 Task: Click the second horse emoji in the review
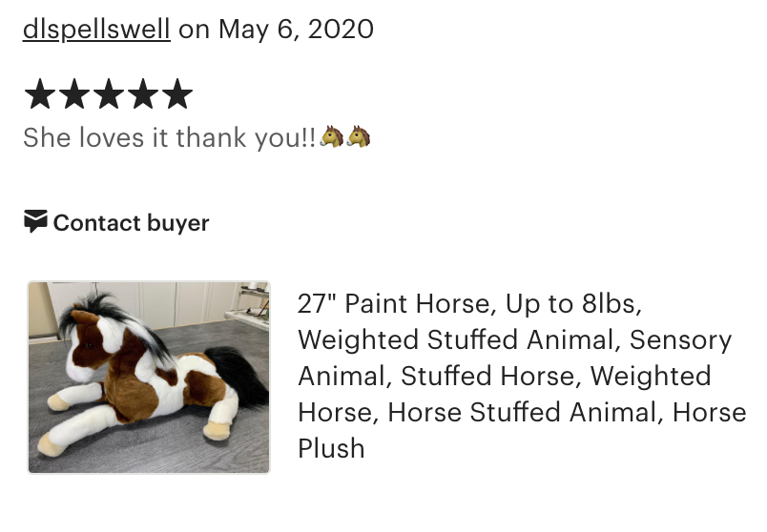pos(359,137)
